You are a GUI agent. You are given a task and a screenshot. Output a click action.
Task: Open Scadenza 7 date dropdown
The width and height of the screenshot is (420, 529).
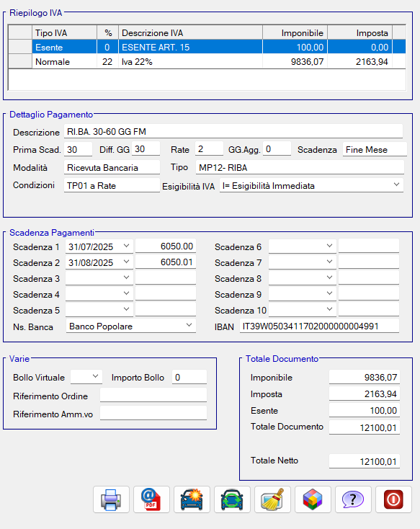[x=330, y=262]
